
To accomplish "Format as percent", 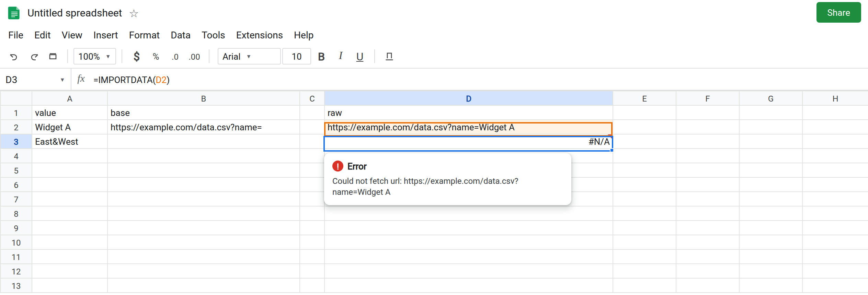I will pos(156,57).
